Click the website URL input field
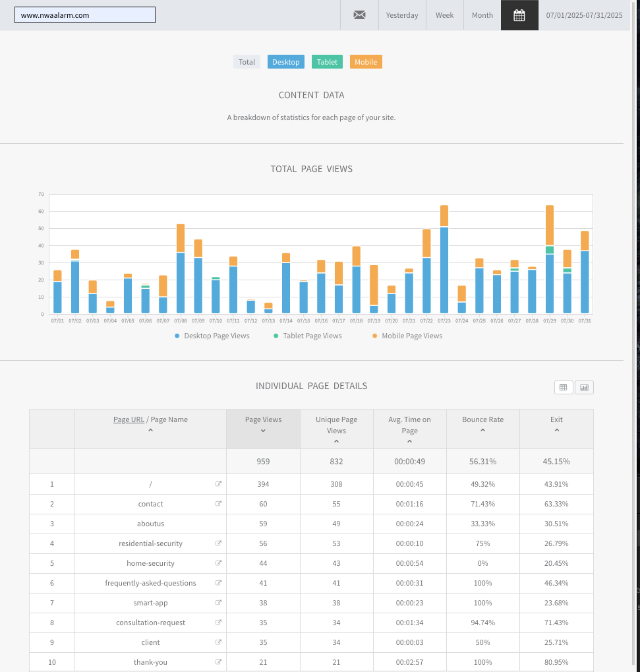 click(x=85, y=15)
